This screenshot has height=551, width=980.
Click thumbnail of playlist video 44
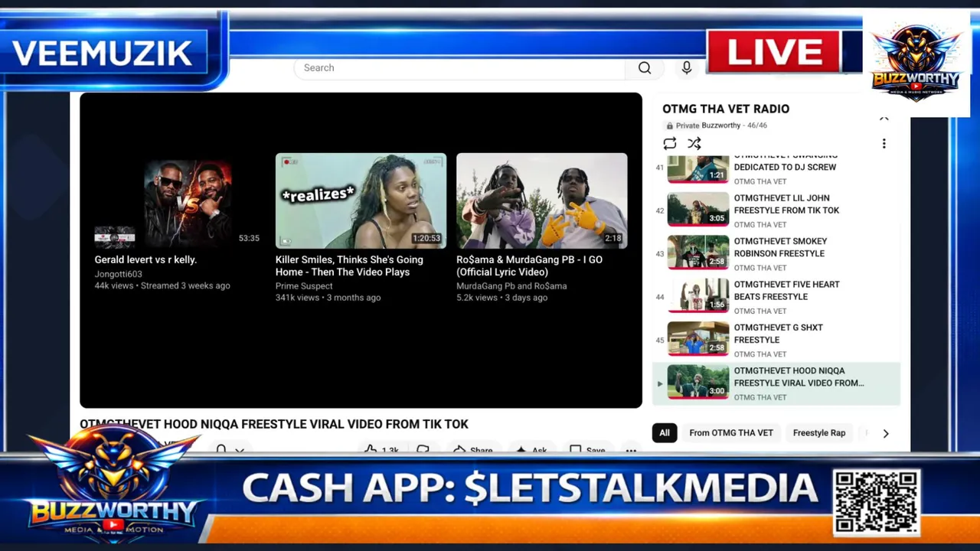click(x=698, y=296)
